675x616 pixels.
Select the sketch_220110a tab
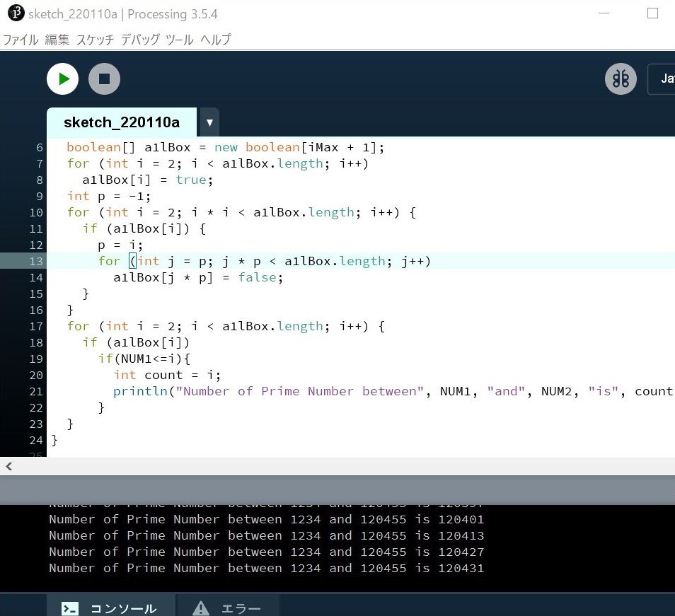122,122
